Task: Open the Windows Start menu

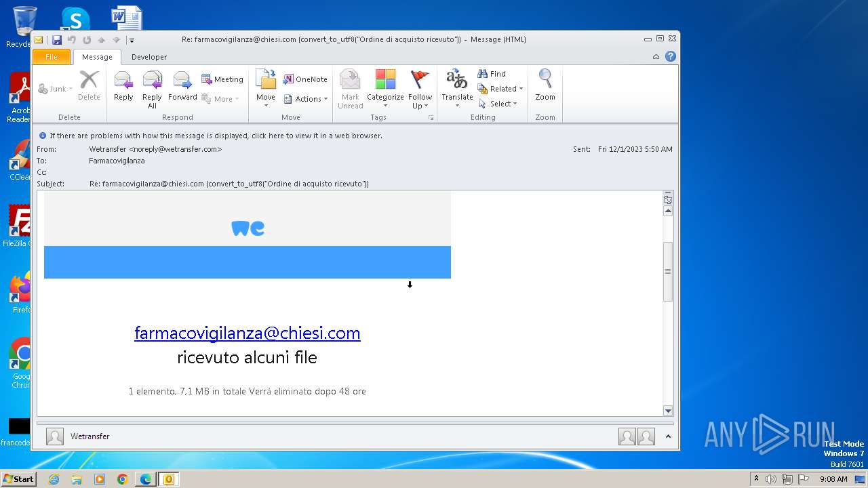Action: click(18, 479)
